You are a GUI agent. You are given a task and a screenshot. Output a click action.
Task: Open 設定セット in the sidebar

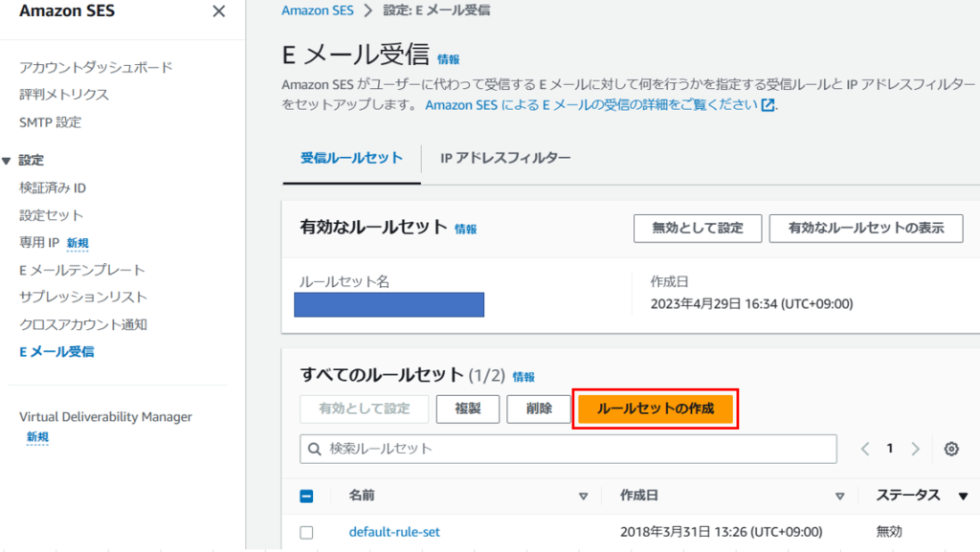51,215
